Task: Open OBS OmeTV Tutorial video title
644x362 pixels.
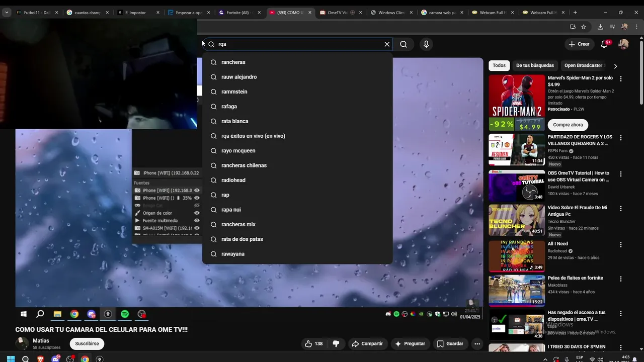Action: coord(579,176)
